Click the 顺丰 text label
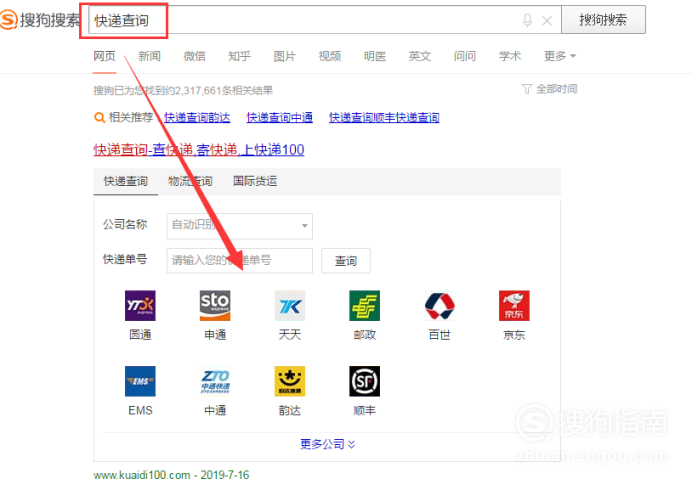The image size is (692, 490). pos(365,411)
